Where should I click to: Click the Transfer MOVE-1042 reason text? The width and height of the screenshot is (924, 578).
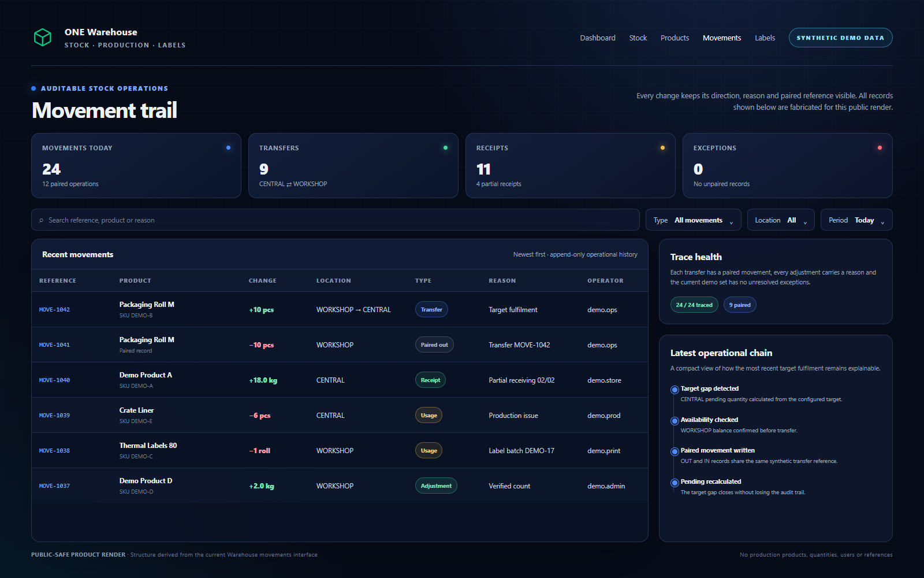click(x=519, y=345)
